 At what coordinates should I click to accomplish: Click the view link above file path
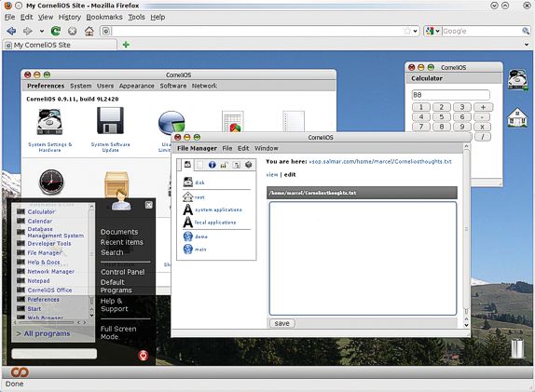click(x=272, y=174)
